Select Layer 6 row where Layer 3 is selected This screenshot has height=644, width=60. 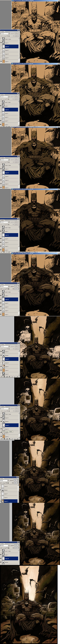pyautogui.click(x=10, y=498)
